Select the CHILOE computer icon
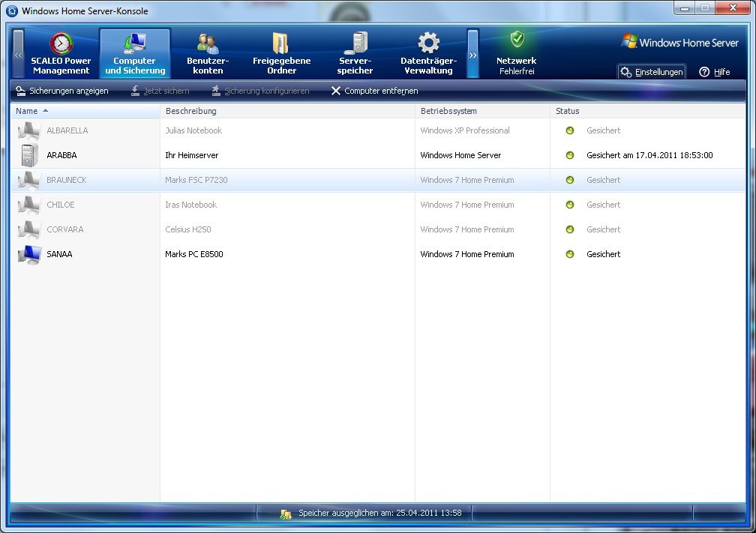 tap(29, 205)
